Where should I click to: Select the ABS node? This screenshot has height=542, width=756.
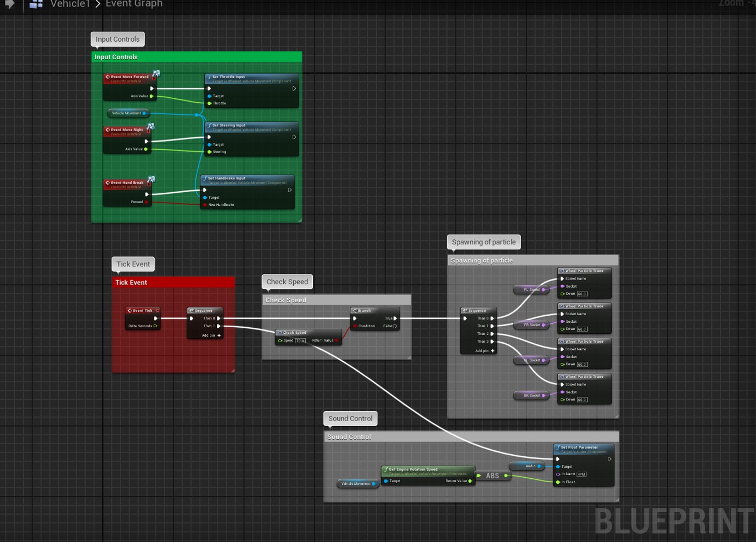[x=492, y=475]
